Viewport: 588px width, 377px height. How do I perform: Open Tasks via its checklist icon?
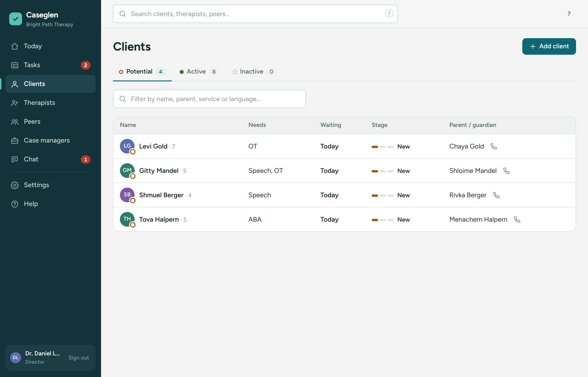click(x=15, y=65)
